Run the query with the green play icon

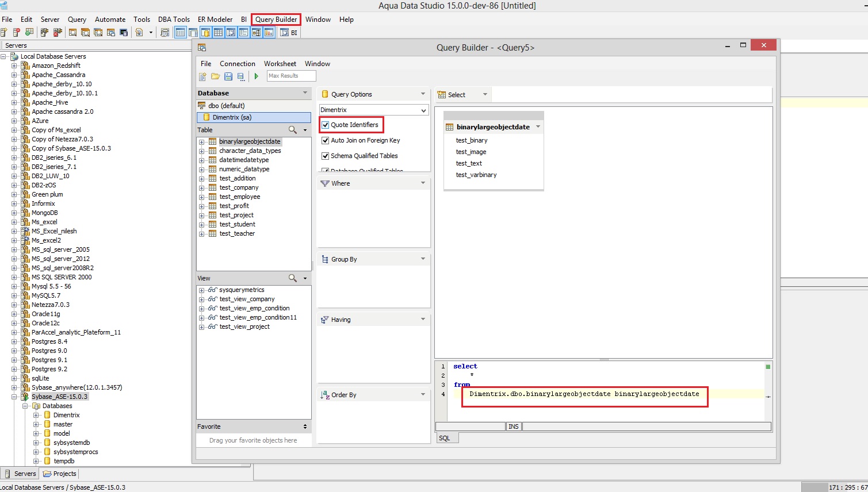pyautogui.click(x=257, y=76)
